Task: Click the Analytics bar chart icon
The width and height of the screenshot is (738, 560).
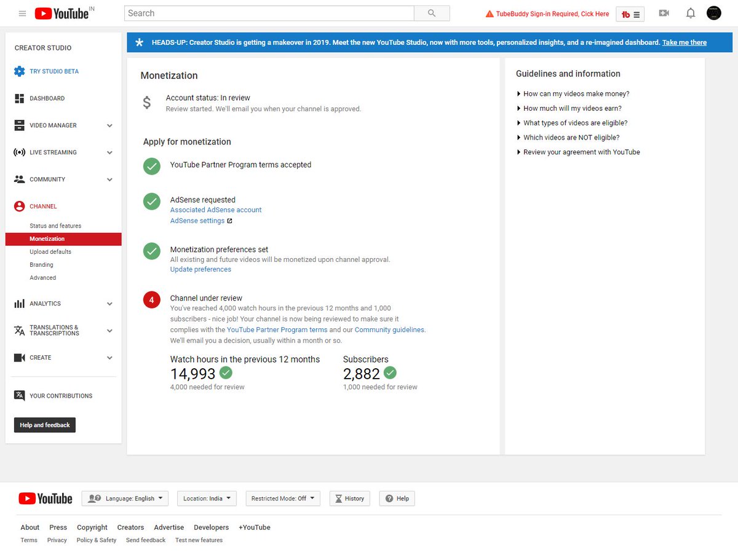Action: (x=19, y=304)
